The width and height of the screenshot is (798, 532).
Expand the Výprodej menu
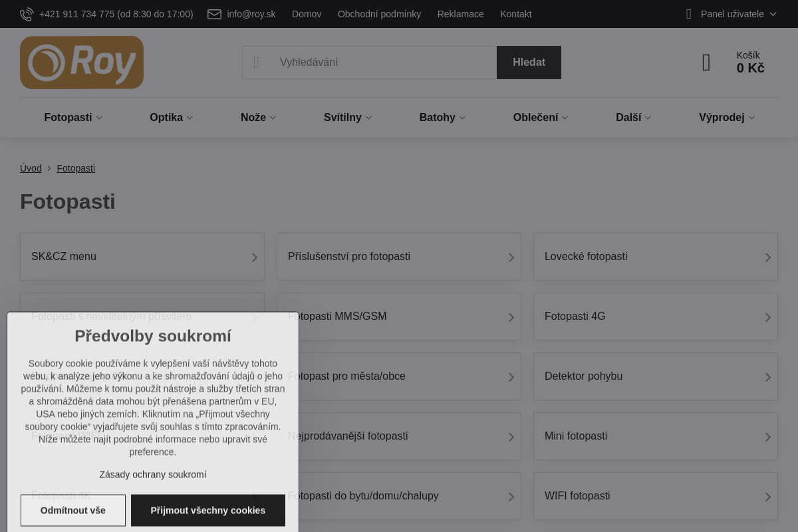[727, 117]
